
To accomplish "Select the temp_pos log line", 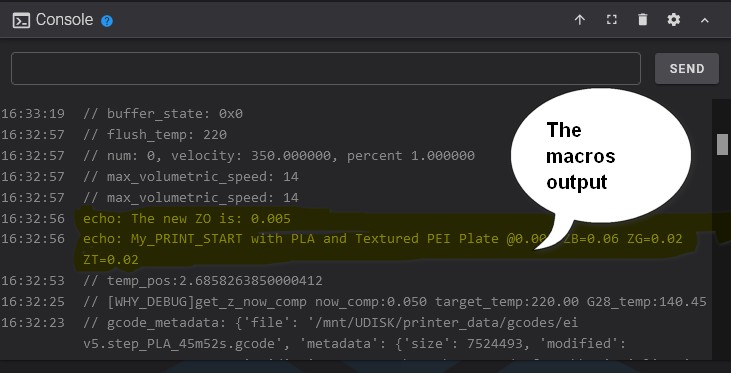I will 203,281.
